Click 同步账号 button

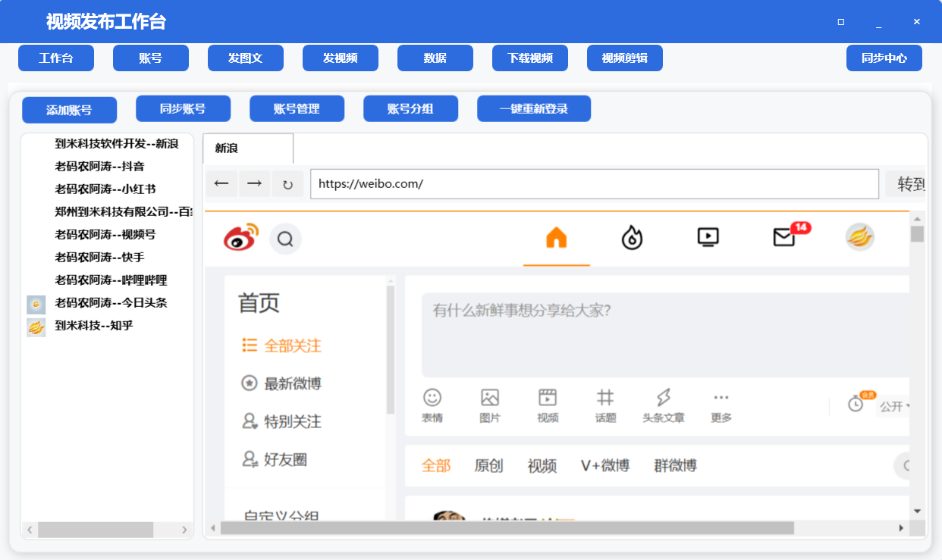tap(183, 108)
